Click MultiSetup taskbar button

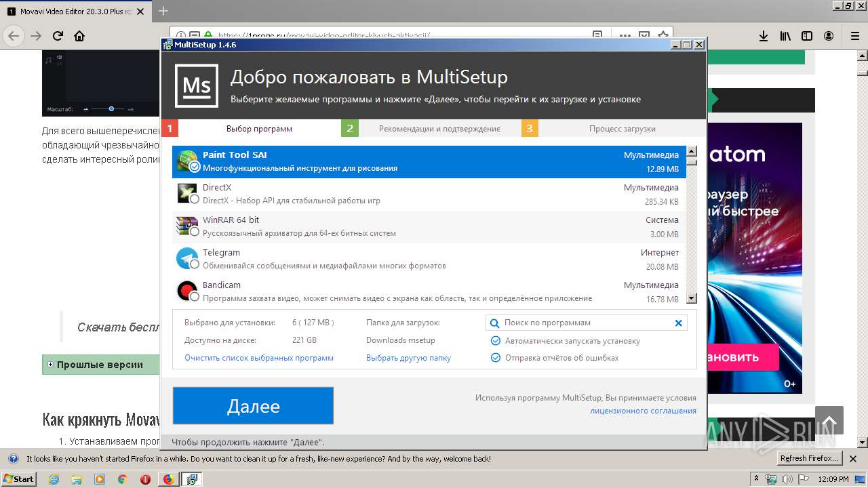191,479
